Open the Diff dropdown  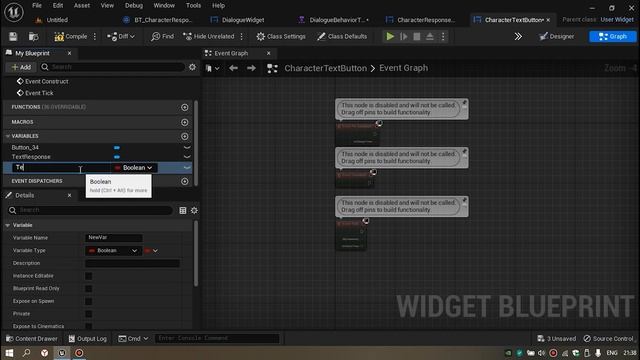(x=121, y=36)
